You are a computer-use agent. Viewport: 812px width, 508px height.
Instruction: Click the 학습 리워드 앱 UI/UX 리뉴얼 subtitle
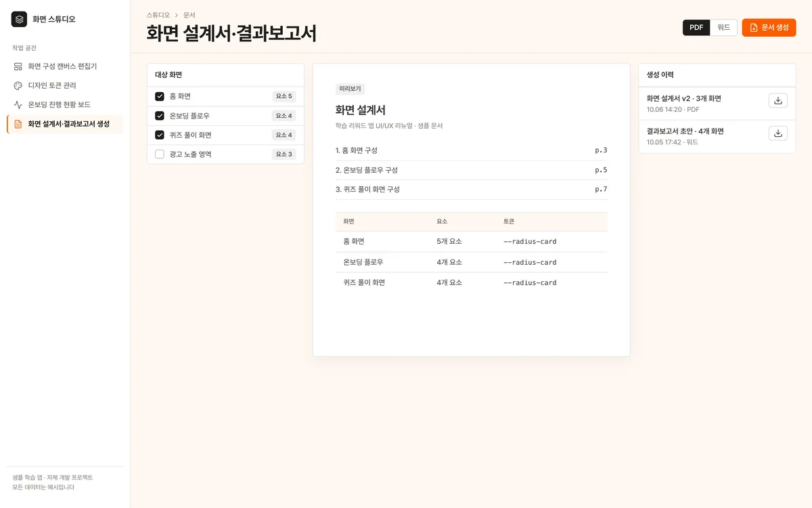pos(389,126)
